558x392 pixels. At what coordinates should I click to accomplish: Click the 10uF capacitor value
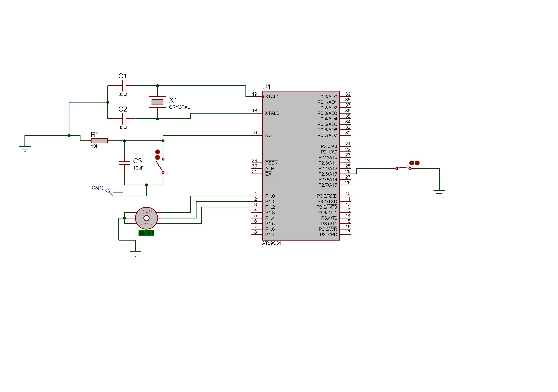point(138,168)
